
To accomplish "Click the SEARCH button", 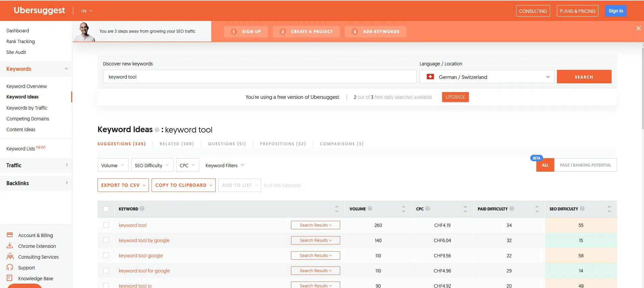I will (x=584, y=77).
